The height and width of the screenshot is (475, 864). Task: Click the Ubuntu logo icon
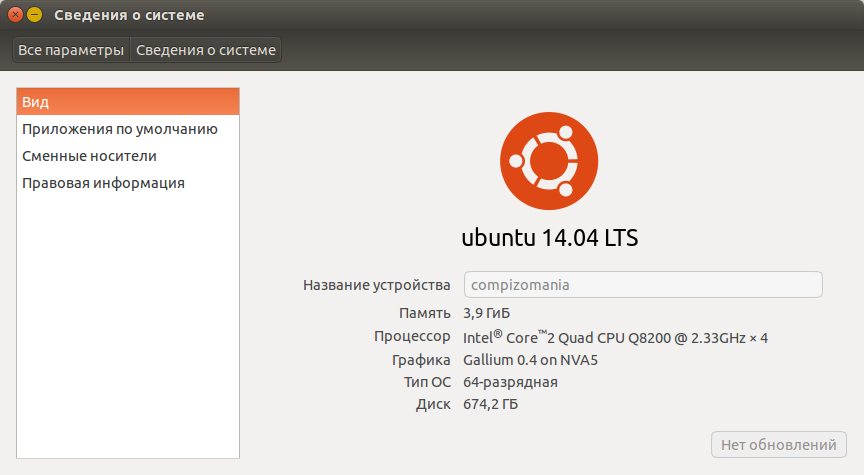point(549,161)
